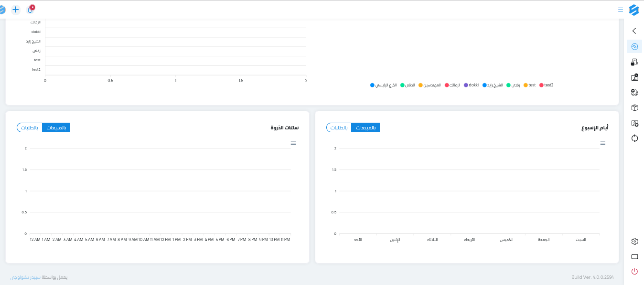Image resolution: width=644 pixels, height=285 pixels.
Task: Open the box inventory icon in the sidebar
Action: pyautogui.click(x=634, y=107)
